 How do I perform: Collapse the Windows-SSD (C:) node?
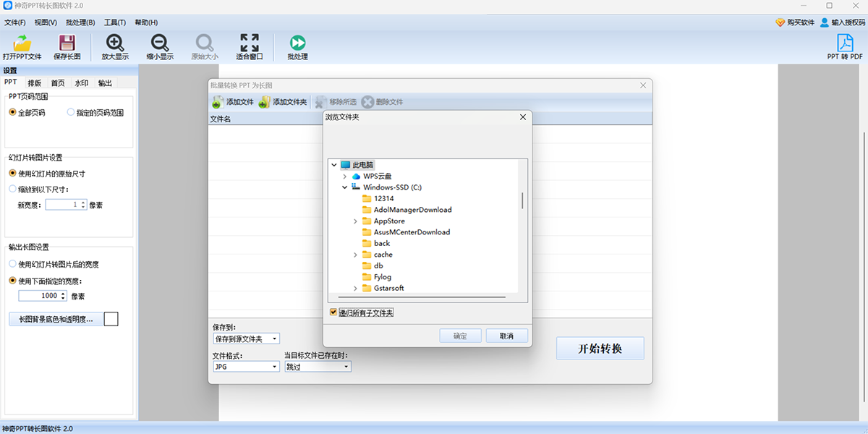(x=344, y=187)
